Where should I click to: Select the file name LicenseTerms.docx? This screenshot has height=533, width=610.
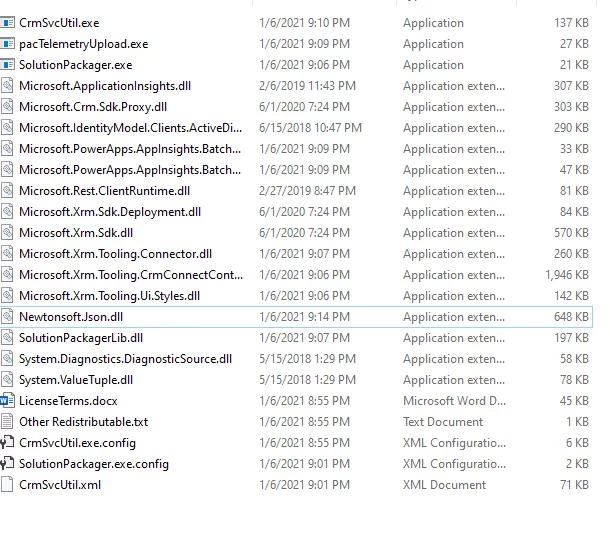[68, 401]
